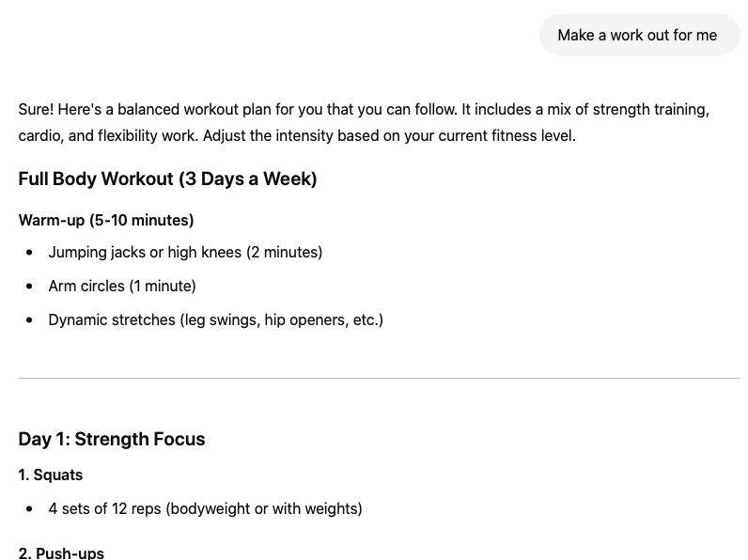Click the "Full Body Workout (3 Days a Week)" heading

tap(167, 179)
